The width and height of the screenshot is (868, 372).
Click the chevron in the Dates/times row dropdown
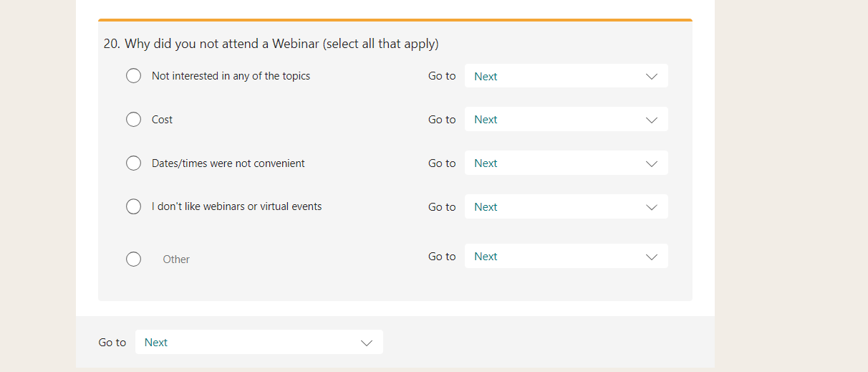tap(652, 163)
